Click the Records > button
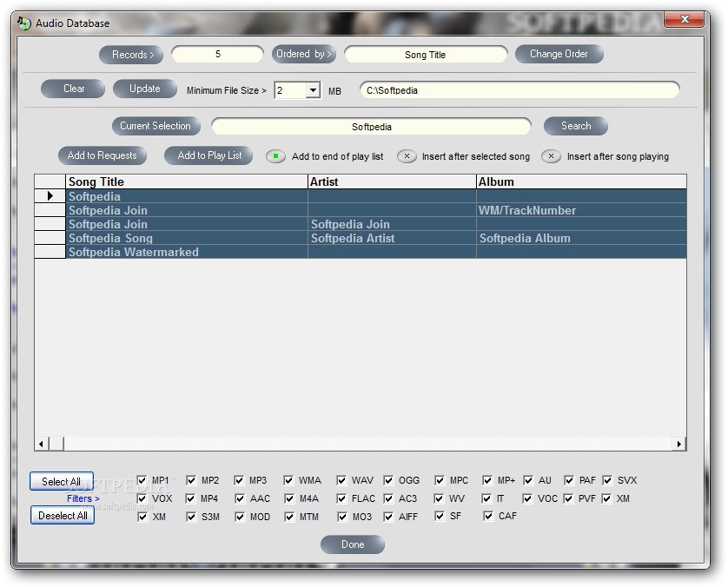The height and width of the screenshot is (587, 728). coord(131,55)
